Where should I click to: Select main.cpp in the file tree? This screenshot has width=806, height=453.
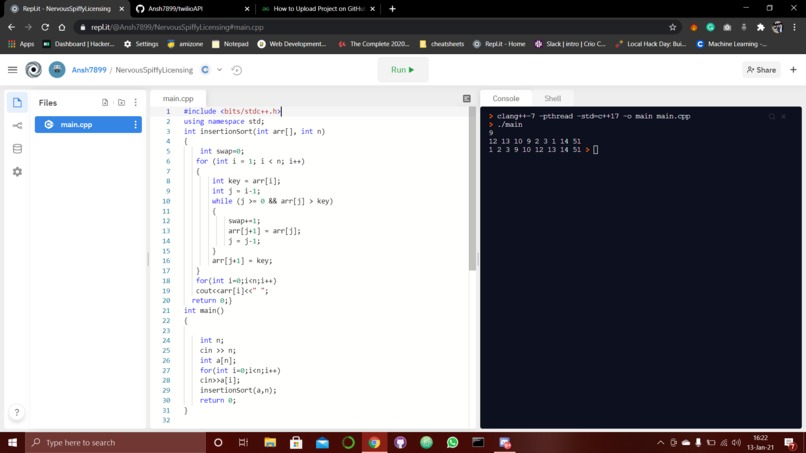tap(88, 124)
